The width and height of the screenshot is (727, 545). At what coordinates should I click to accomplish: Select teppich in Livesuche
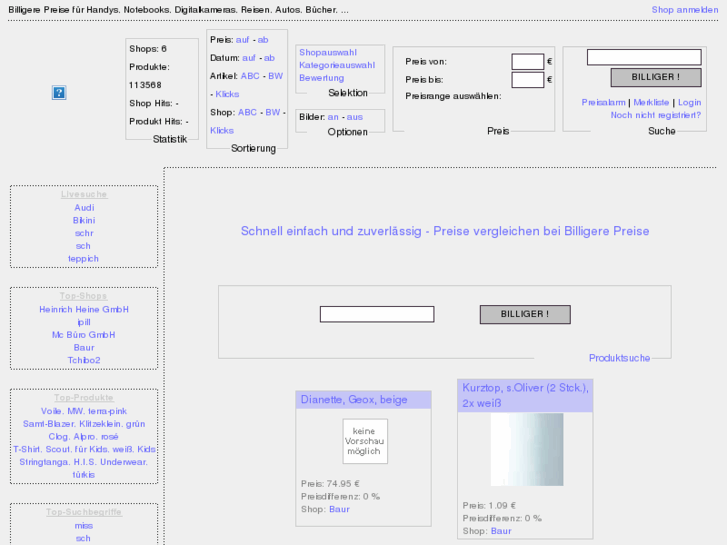pyautogui.click(x=83, y=259)
